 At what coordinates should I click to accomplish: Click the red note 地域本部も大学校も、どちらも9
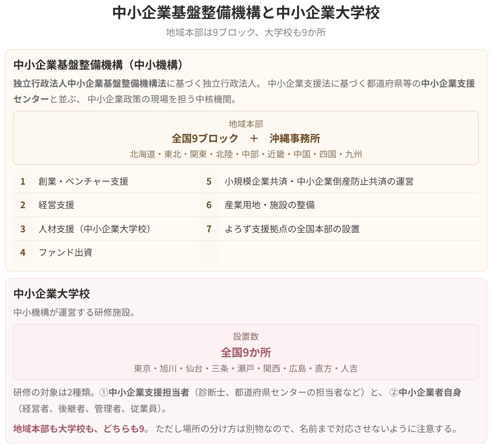point(79,428)
